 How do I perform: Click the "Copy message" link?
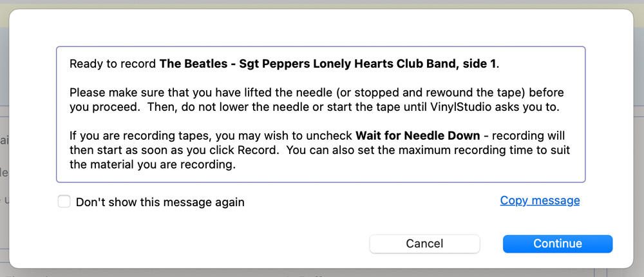pos(540,200)
